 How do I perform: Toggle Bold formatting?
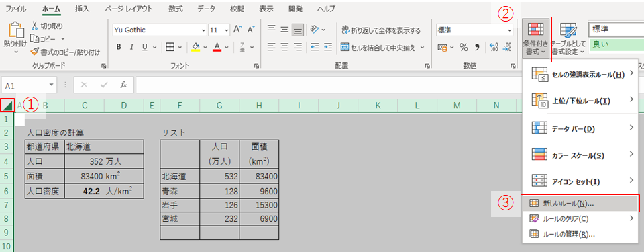click(119, 47)
